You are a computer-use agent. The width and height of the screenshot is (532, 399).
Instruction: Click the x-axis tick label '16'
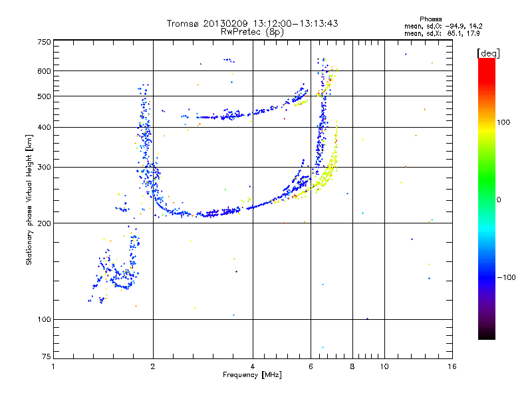click(x=452, y=366)
